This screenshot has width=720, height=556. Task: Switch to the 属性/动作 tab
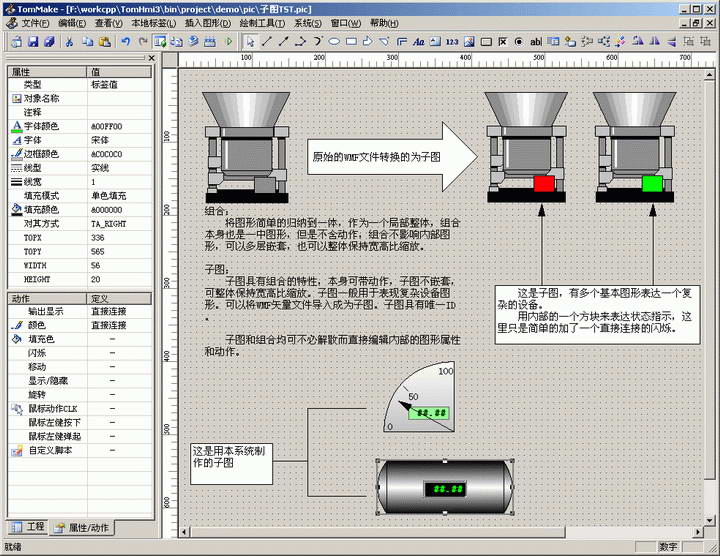point(82,528)
